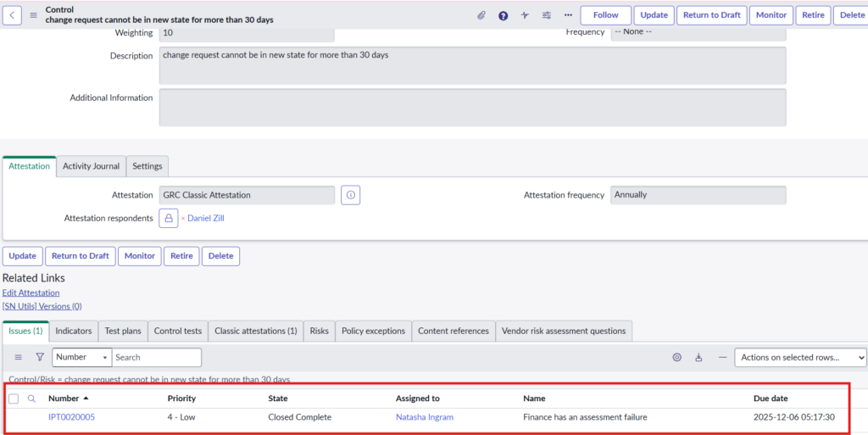This screenshot has height=435, width=868.
Task: Click the list personalize gear icon
Action: 676,357
